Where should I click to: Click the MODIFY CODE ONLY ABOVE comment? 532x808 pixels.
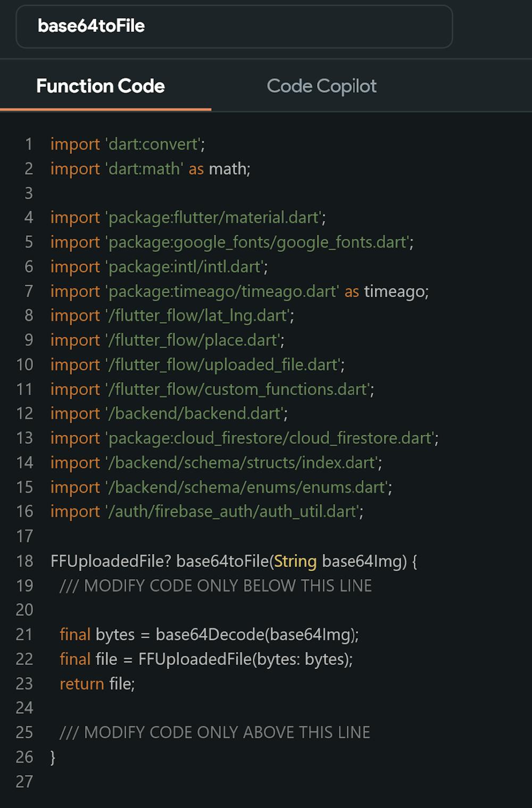coord(214,732)
